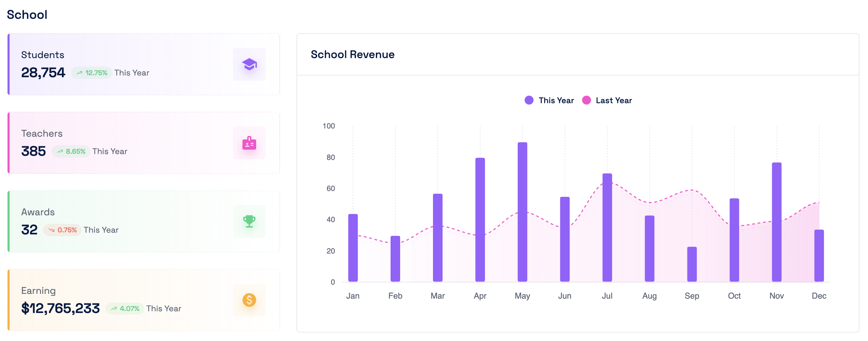Click the graduation cap icon in Students card
The width and height of the screenshot is (868, 341).
coord(249,64)
